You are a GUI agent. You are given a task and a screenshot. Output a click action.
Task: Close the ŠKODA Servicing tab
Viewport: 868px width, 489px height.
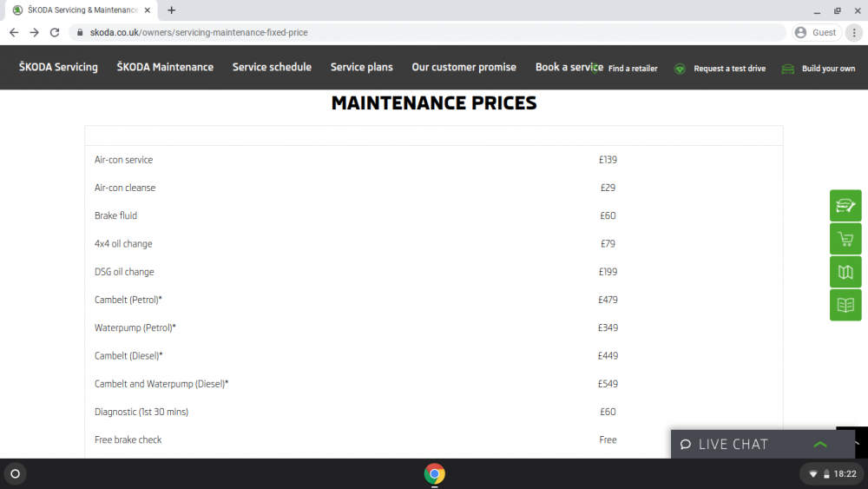148,10
